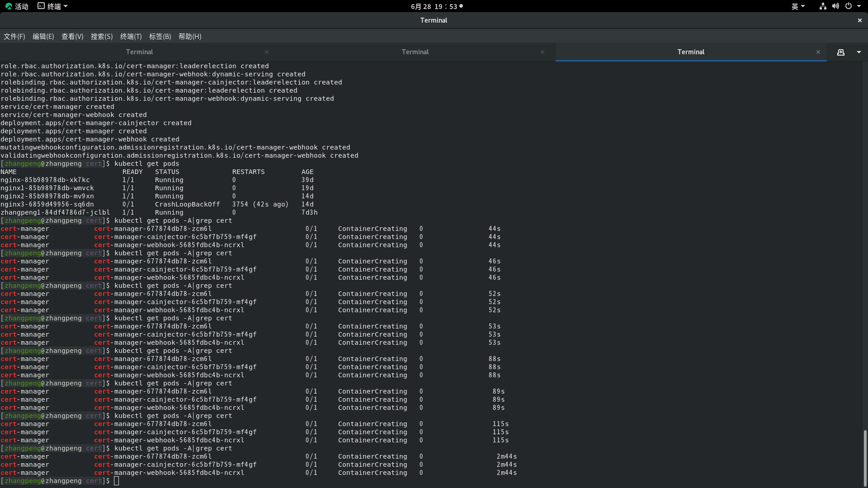Open the clock and calendar panel
This screenshot has height=488, width=868.
tap(437, 6)
